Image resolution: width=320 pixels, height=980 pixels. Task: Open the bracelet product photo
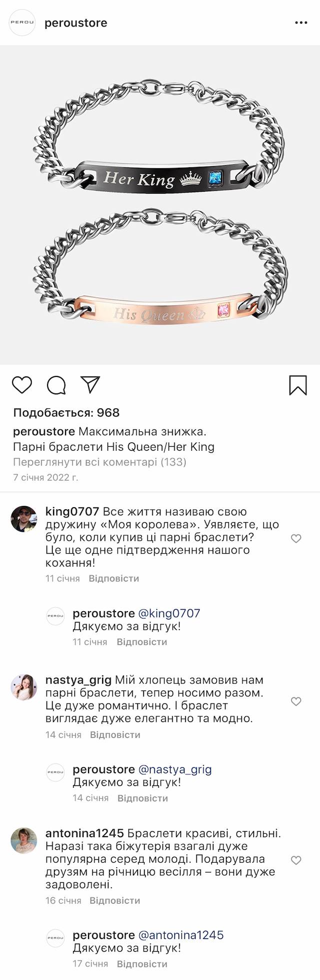(x=160, y=205)
